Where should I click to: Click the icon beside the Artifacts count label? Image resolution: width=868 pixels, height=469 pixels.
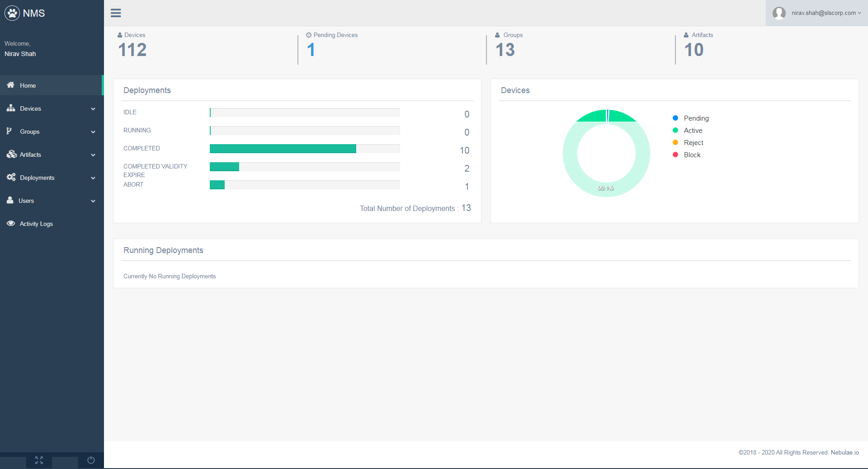click(x=686, y=35)
